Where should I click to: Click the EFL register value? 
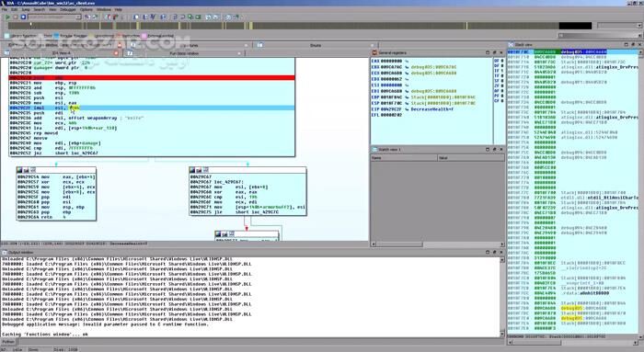pyautogui.click(x=391, y=115)
